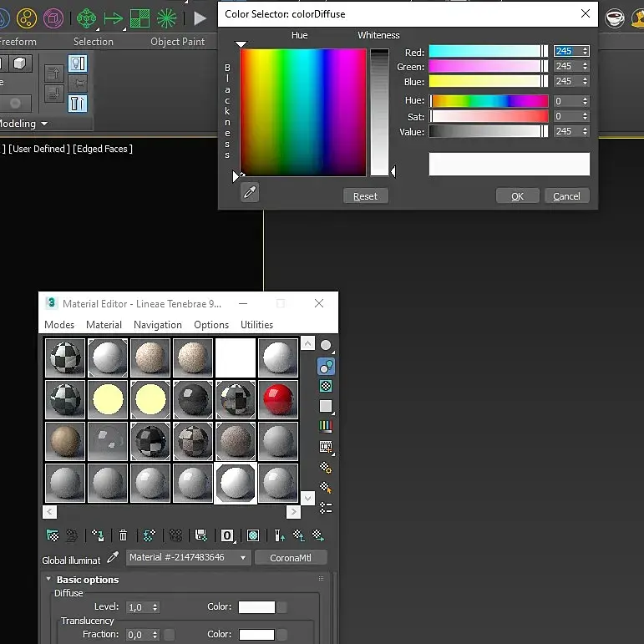Viewport: 644px width, 644px height.
Task: Click Make Preview filmstrip icon
Action: point(326,447)
